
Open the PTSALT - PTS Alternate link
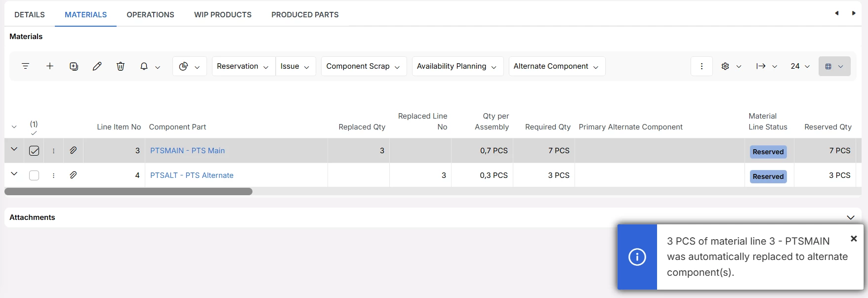click(192, 175)
